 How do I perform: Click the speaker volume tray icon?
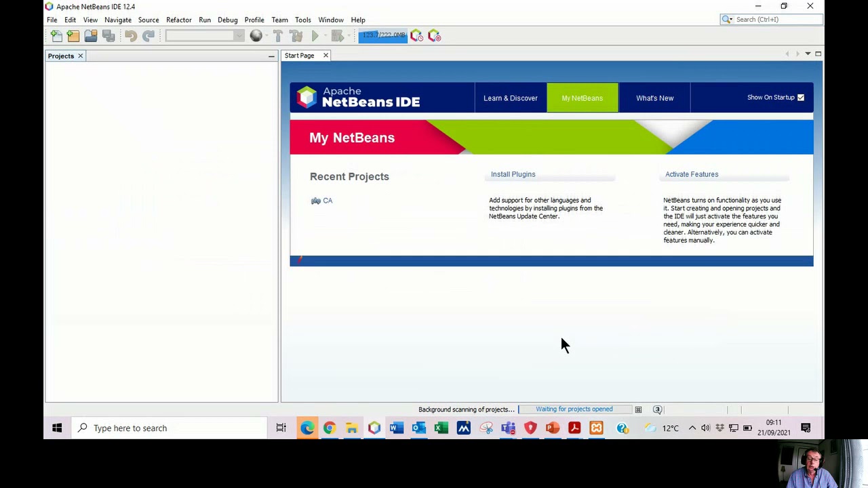tap(706, 428)
